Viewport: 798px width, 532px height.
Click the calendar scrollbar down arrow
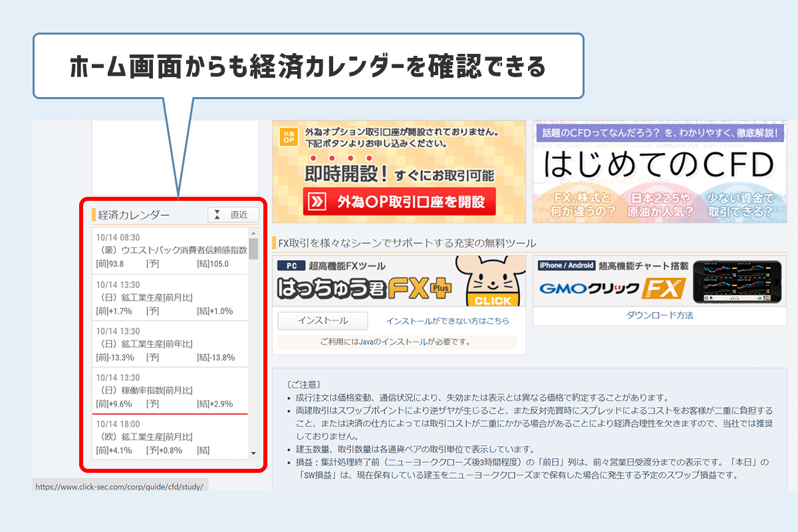[253, 453]
